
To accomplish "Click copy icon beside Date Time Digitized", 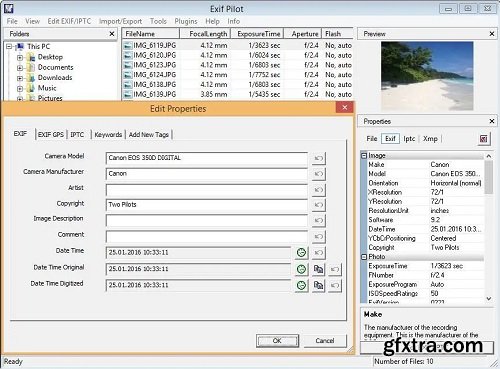I will pyautogui.click(x=318, y=285).
